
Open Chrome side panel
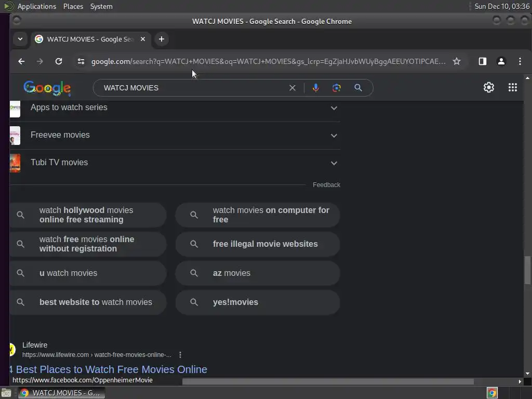tap(483, 61)
